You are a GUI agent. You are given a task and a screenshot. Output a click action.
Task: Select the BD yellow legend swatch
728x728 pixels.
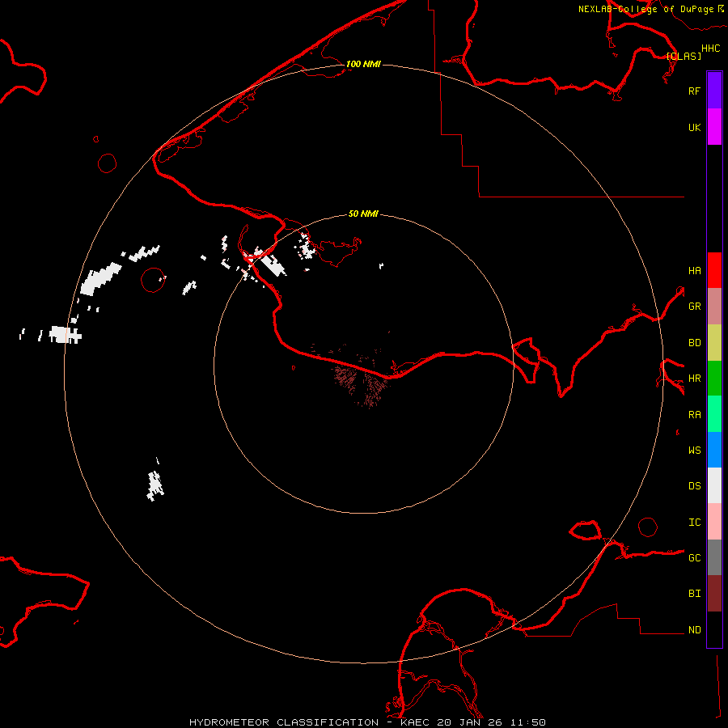point(714,342)
